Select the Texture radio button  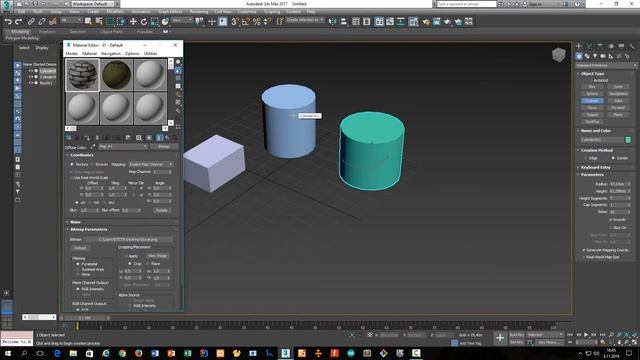pos(72,164)
